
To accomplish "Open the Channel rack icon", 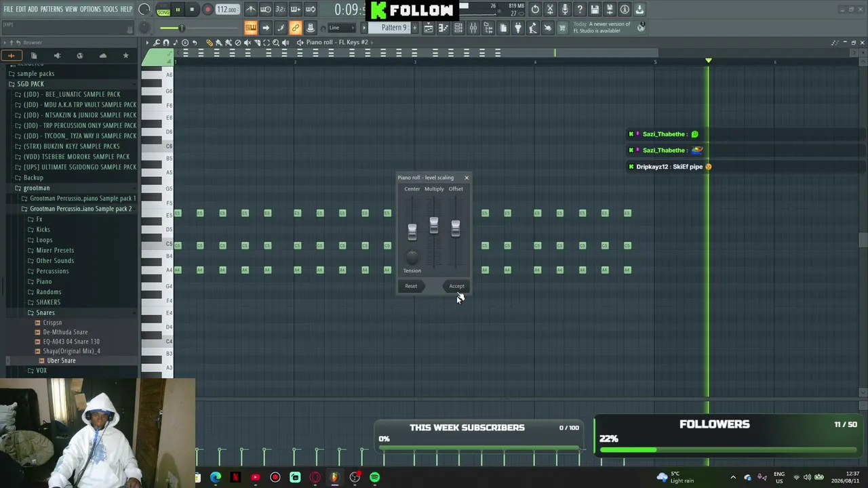I will [x=458, y=28].
